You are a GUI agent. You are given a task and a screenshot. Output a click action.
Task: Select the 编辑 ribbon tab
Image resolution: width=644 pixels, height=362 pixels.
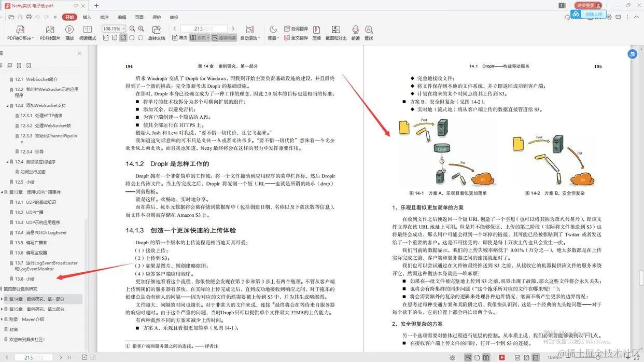[122, 17]
